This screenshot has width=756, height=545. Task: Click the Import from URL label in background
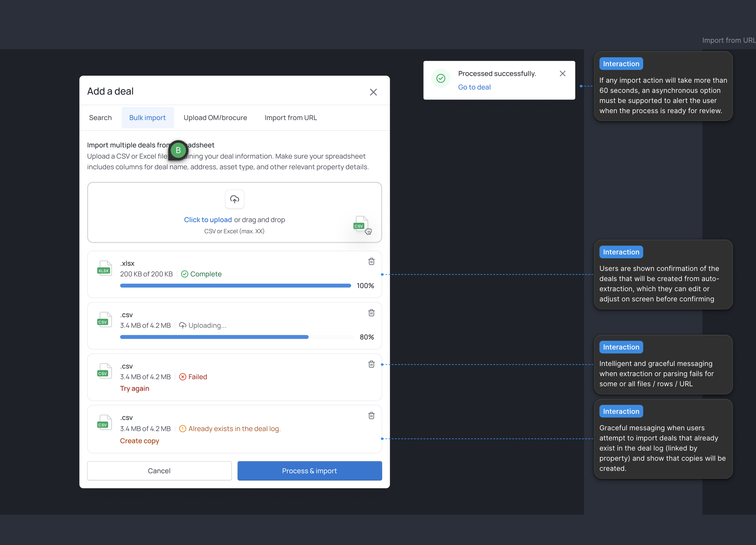[729, 40]
